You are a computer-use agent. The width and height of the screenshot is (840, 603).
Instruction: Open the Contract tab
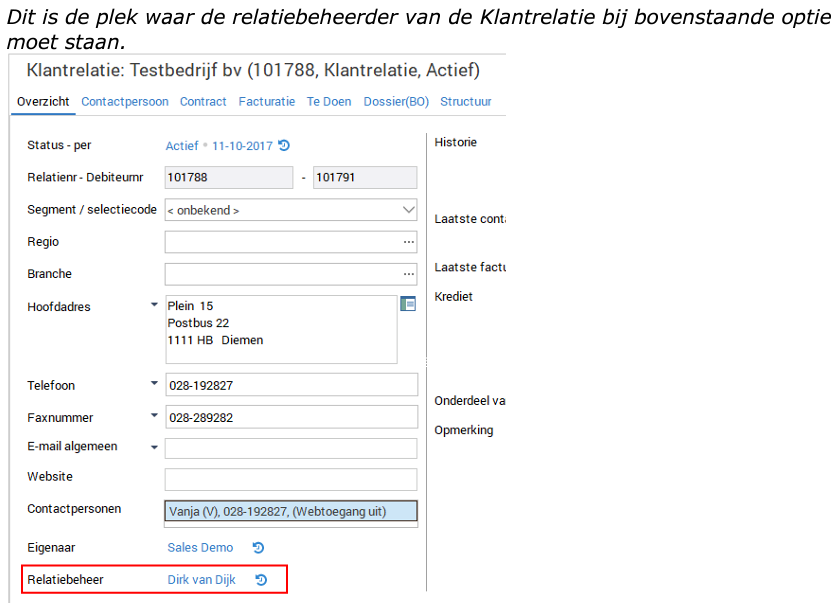point(203,101)
